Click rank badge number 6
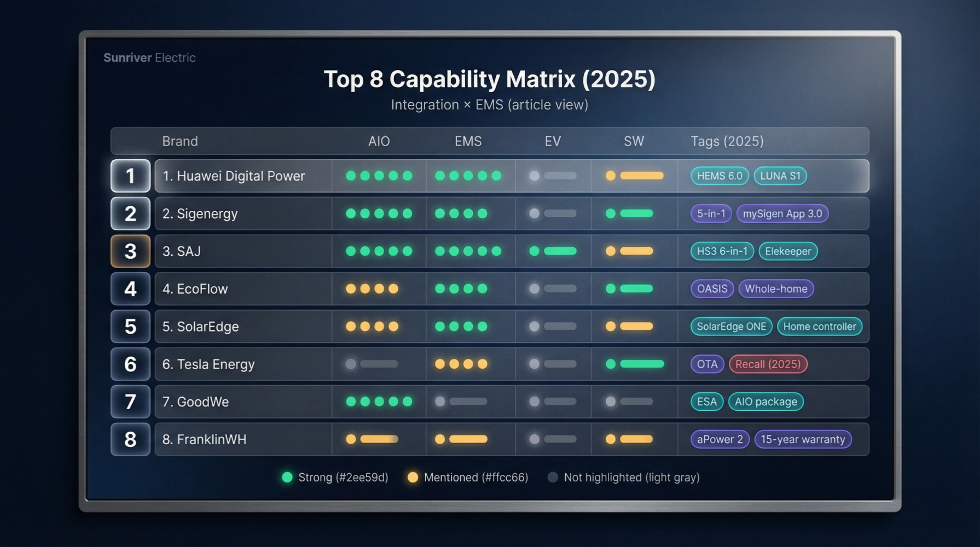 (x=130, y=364)
